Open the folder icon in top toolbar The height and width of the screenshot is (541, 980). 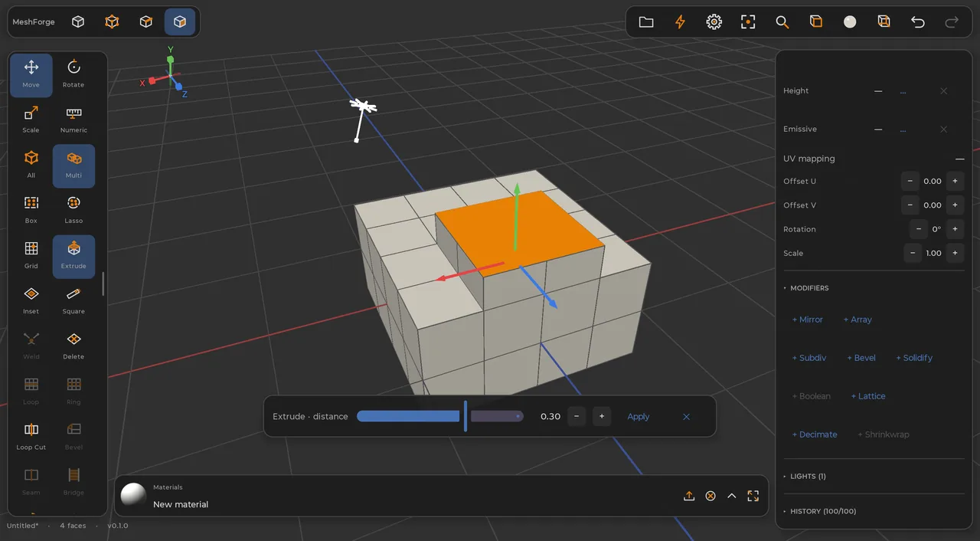[646, 22]
